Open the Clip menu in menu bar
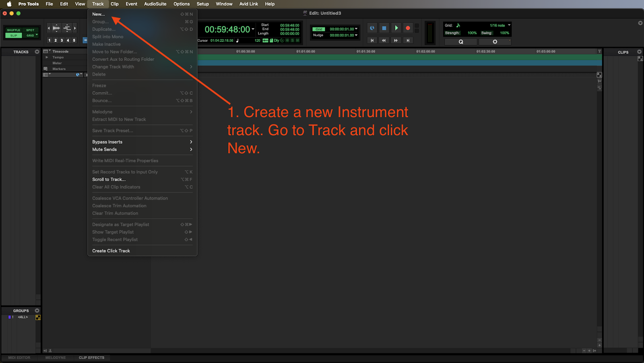This screenshot has height=363, width=644. coord(115,4)
